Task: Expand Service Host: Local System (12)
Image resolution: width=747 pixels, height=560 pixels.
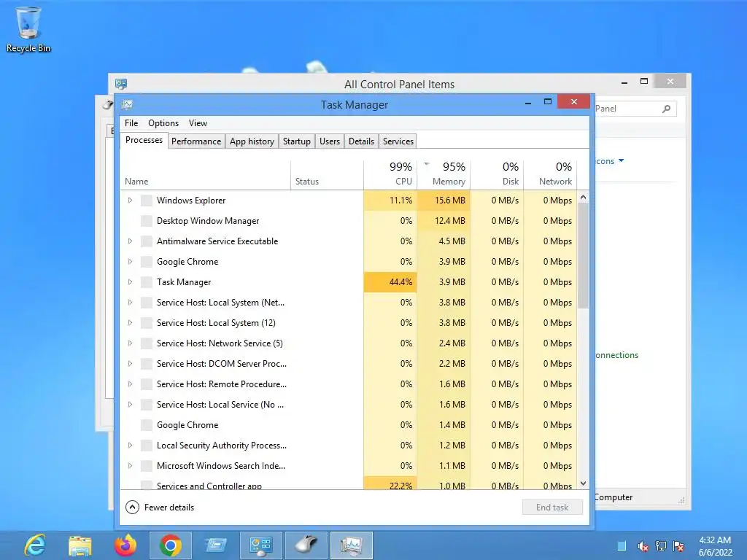Action: (130, 323)
